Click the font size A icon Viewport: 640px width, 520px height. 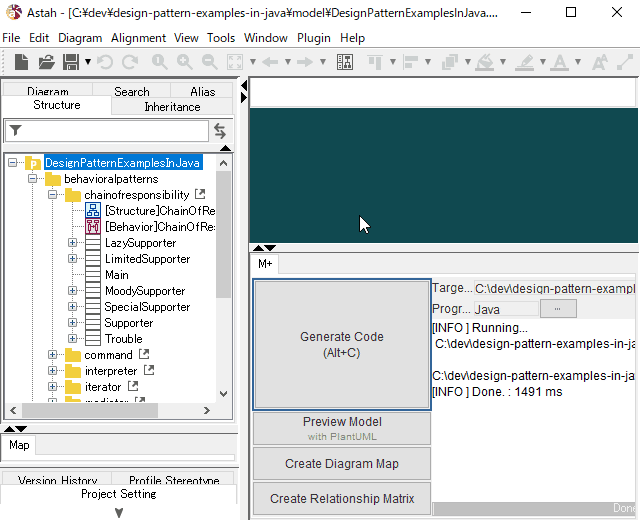point(600,62)
